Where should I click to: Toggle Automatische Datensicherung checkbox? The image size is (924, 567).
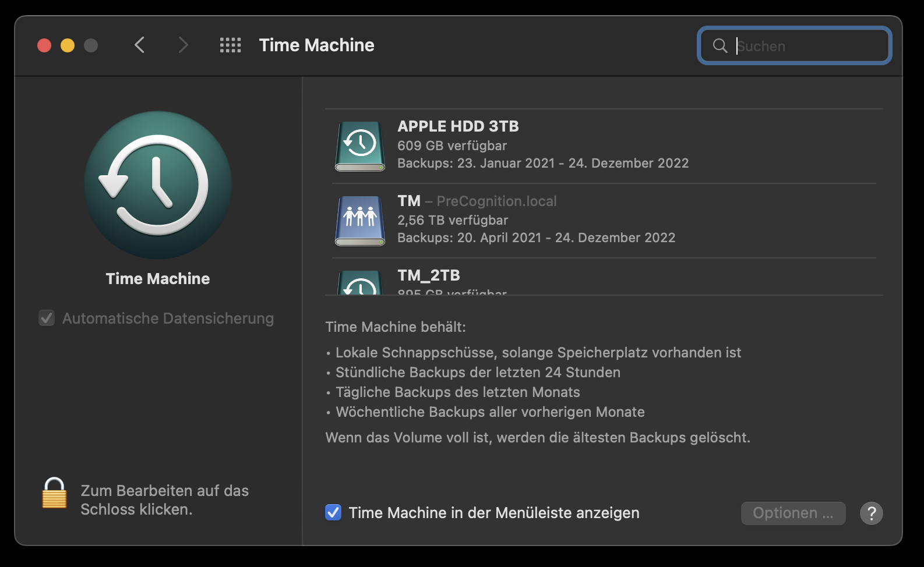point(47,318)
